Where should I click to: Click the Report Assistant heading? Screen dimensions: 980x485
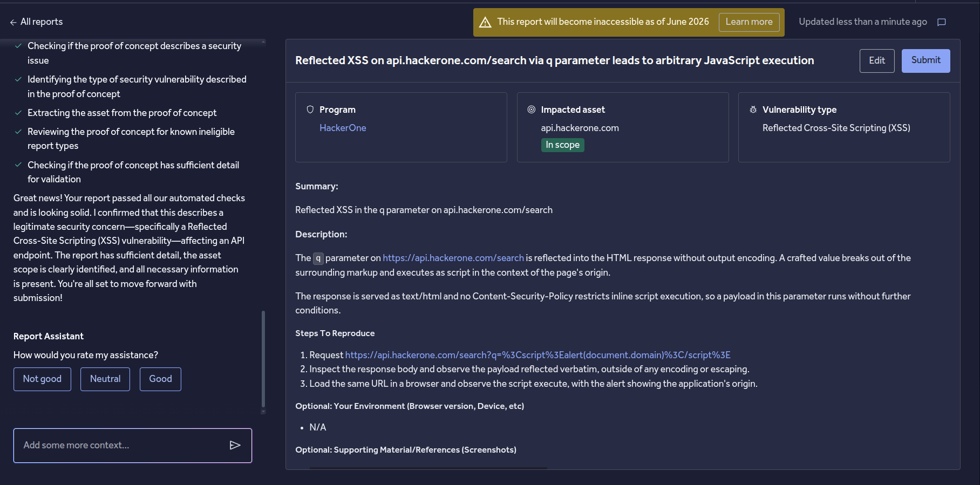[x=49, y=336]
